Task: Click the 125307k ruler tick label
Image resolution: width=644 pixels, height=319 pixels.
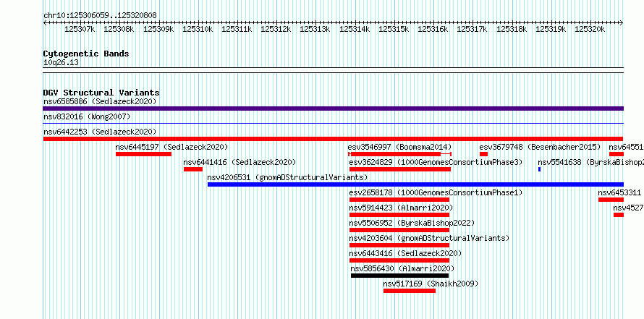Action: [x=80, y=29]
